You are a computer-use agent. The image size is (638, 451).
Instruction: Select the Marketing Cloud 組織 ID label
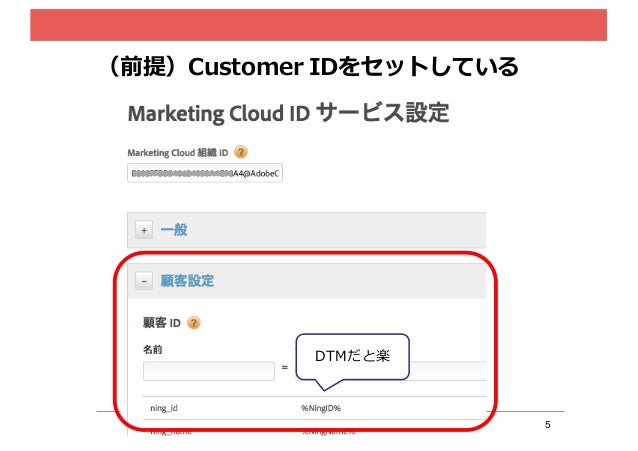(x=178, y=153)
